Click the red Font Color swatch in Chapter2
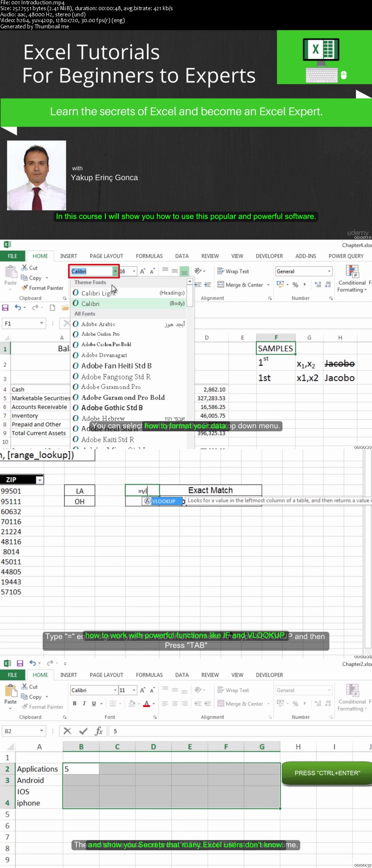 (146, 704)
